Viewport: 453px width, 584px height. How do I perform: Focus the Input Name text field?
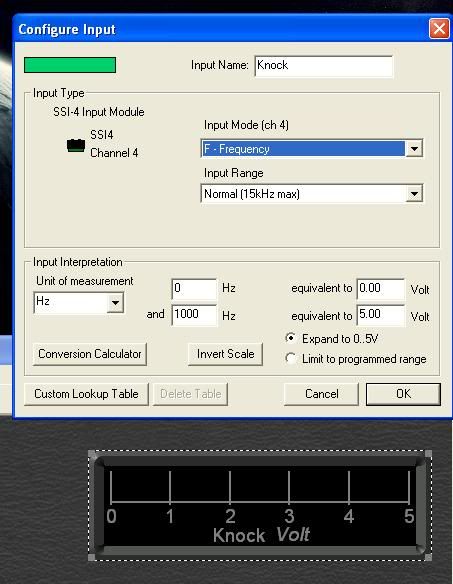pyautogui.click(x=324, y=66)
